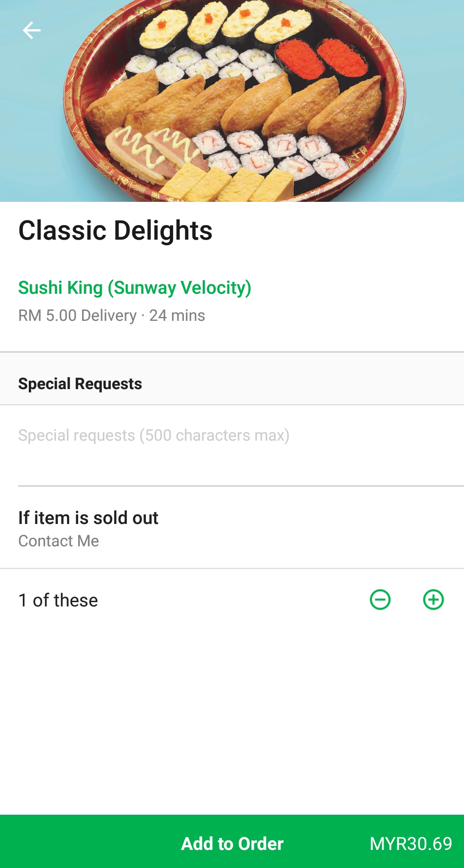Image resolution: width=464 pixels, height=868 pixels.
Task: Open the 'If item is sold out' options
Action: pos(88,518)
